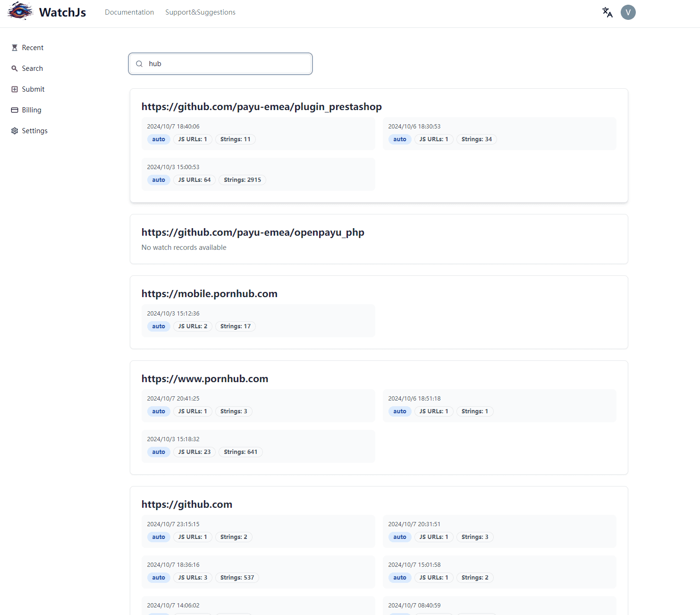Image resolution: width=700 pixels, height=615 pixels.
Task: Click the Strings: 641 badge
Action: (x=241, y=452)
